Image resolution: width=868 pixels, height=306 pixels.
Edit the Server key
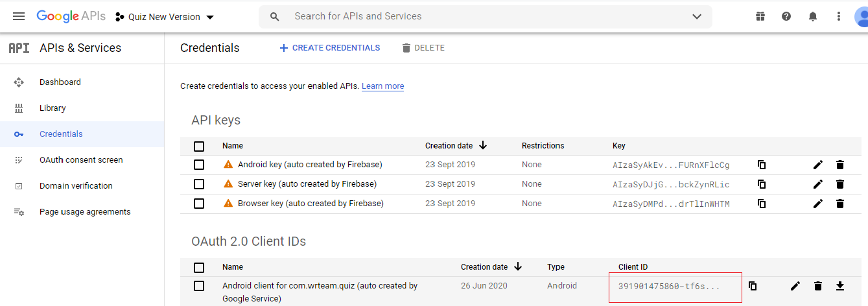(818, 184)
